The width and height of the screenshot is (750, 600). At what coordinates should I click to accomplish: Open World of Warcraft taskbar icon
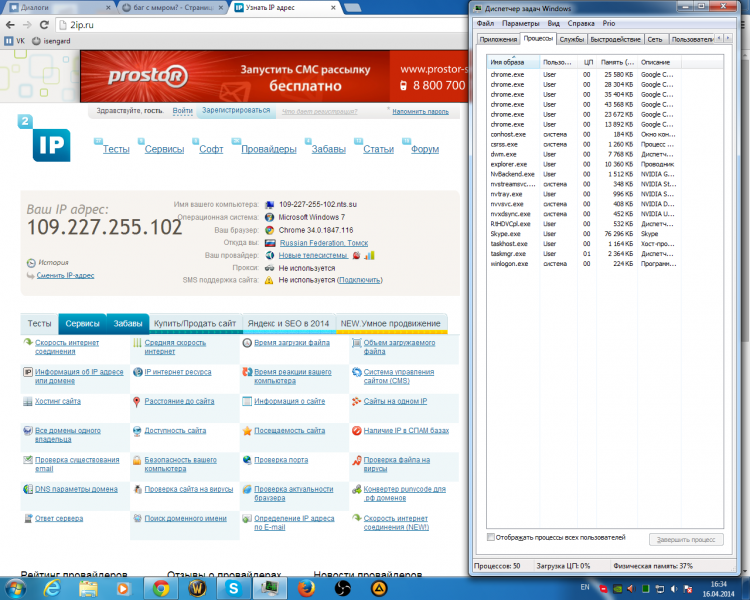coord(198,588)
